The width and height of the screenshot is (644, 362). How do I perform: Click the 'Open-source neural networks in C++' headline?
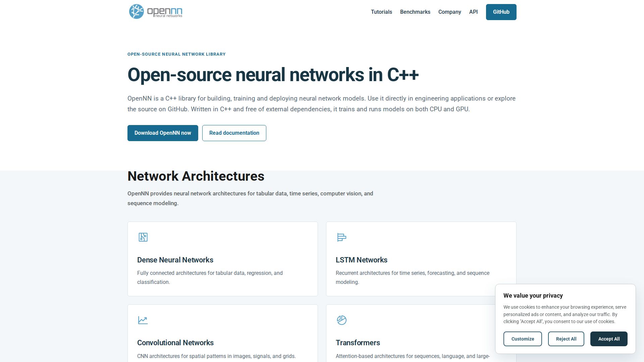(x=273, y=75)
